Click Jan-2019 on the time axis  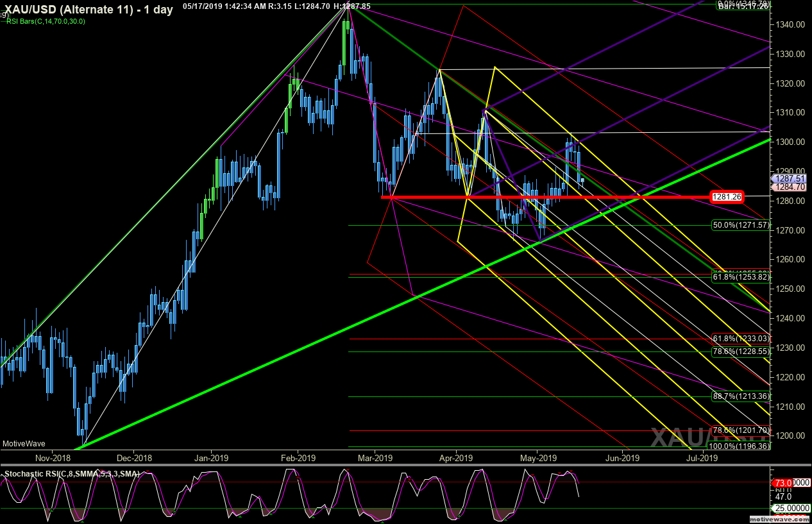click(211, 458)
